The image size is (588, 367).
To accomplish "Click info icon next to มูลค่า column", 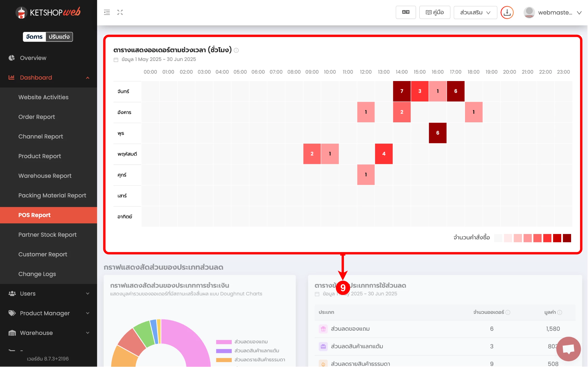I will pos(560,312).
